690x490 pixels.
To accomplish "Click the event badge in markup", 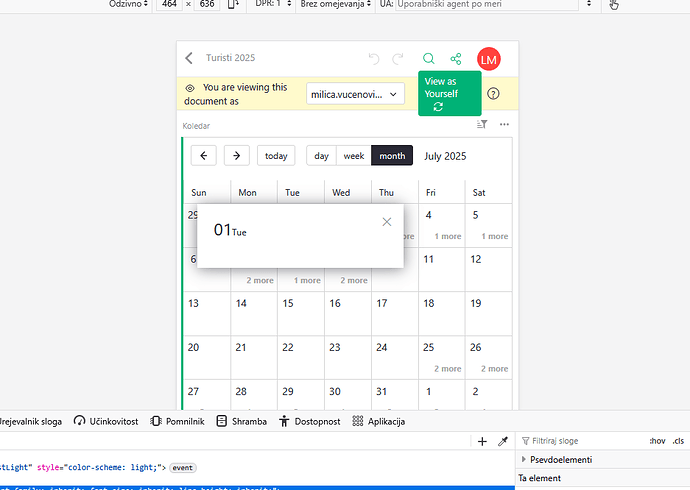I will click(x=183, y=468).
